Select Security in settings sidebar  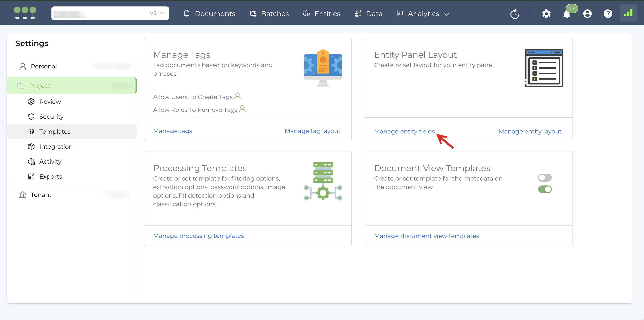click(x=51, y=116)
